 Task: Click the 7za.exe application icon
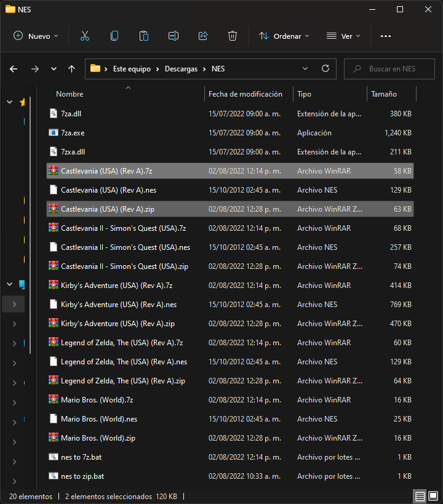click(x=54, y=132)
